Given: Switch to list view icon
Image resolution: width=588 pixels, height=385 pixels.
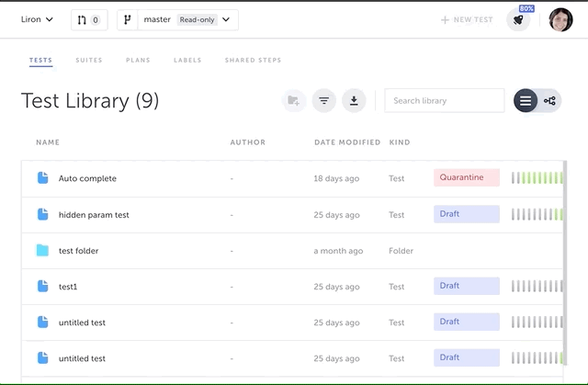Looking at the screenshot, I should tap(526, 100).
